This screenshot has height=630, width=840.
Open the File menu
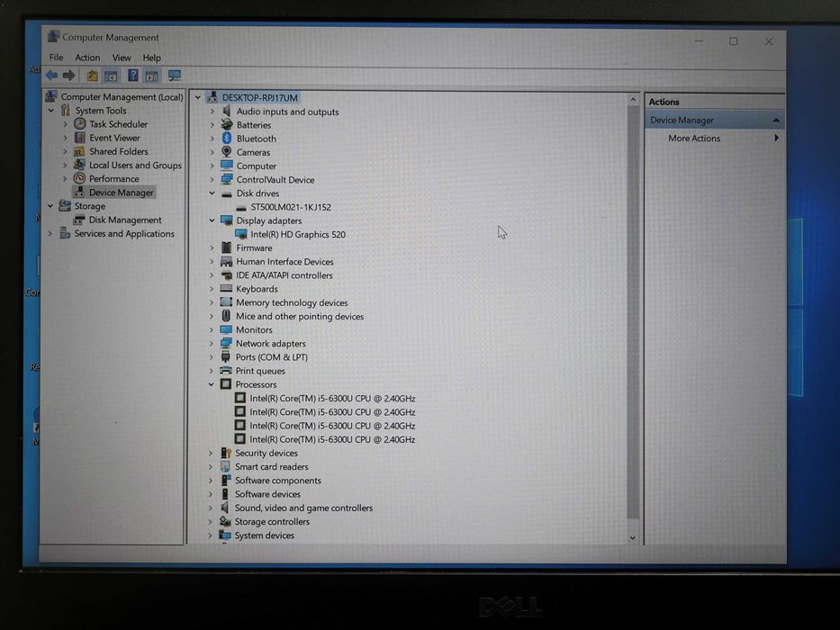[56, 58]
